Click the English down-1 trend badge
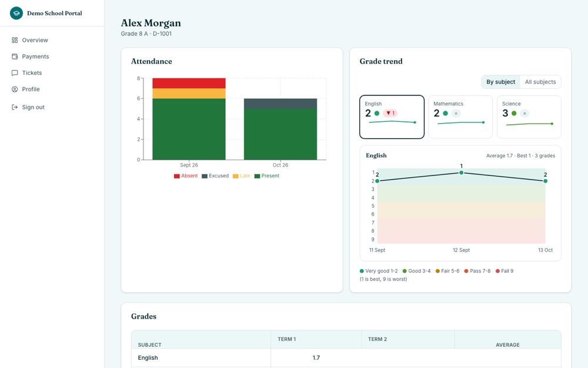The height and width of the screenshot is (368, 588). (390, 113)
